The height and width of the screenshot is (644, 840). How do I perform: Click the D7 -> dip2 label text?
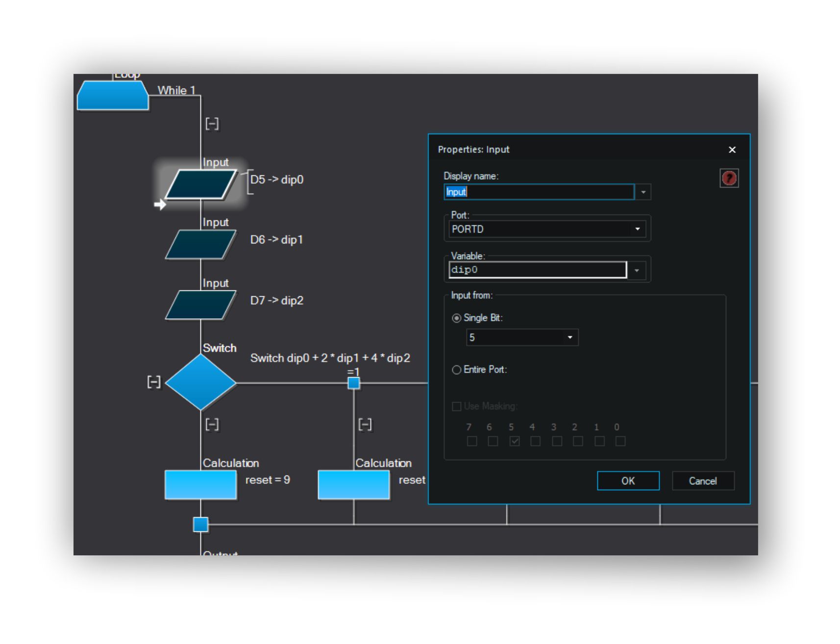coord(277,301)
